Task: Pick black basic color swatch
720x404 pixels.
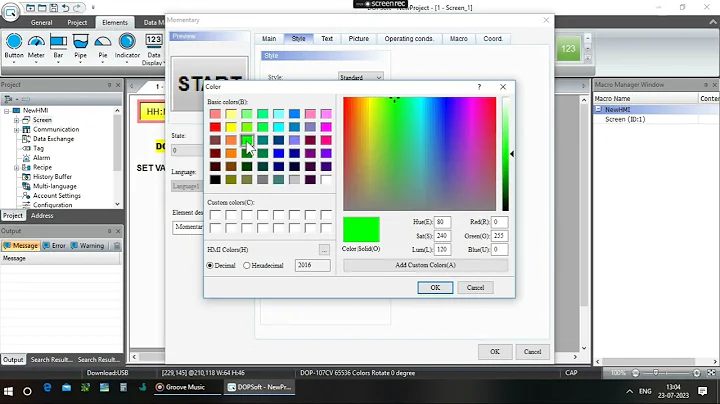Action: [215, 180]
